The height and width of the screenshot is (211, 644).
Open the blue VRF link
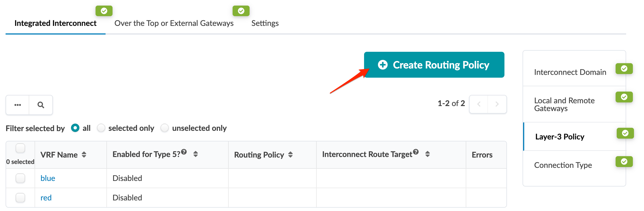pos(48,178)
